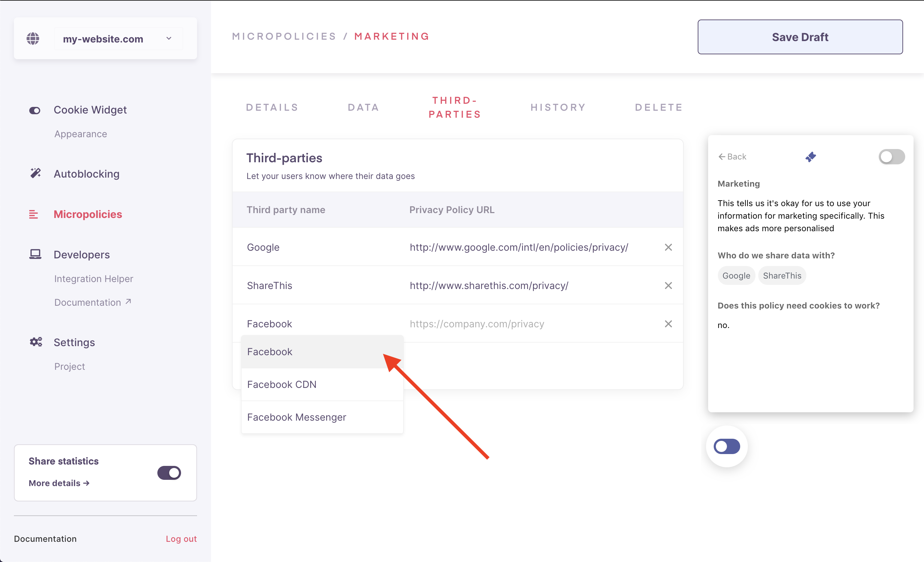Switch to the History tab
This screenshot has width=924, height=562.
click(558, 107)
